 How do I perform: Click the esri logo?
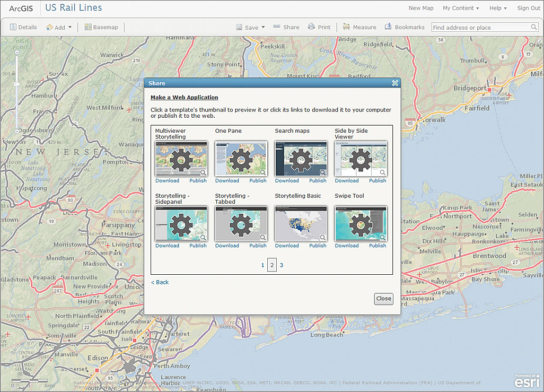[x=527, y=381]
